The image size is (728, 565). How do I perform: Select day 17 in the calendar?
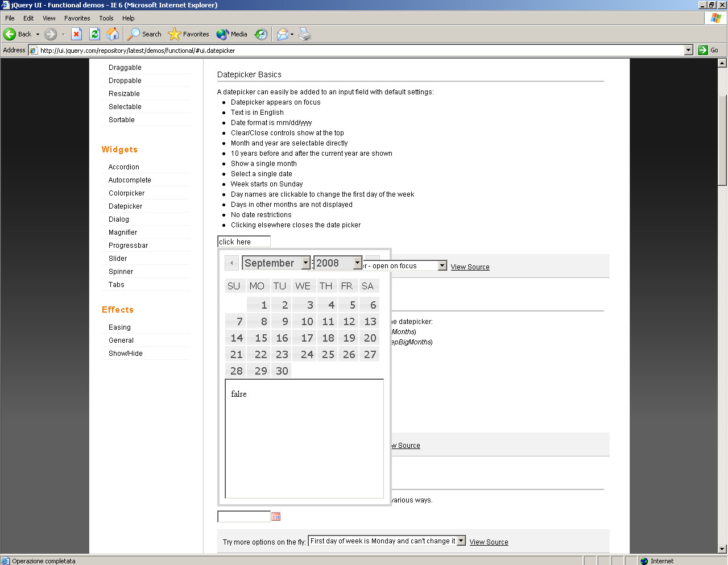[x=307, y=338]
